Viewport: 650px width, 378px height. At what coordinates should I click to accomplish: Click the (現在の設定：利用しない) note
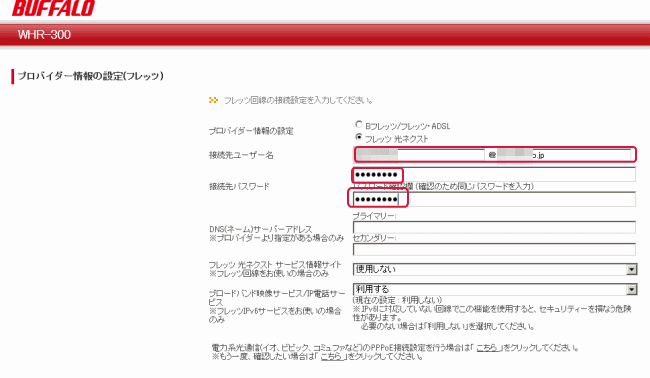397,300
